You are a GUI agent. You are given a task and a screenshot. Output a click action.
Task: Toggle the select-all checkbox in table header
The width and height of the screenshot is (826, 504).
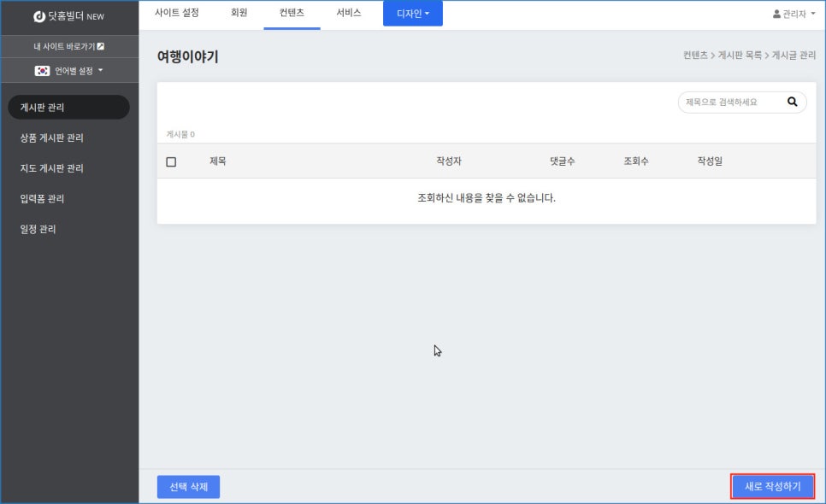(x=171, y=161)
